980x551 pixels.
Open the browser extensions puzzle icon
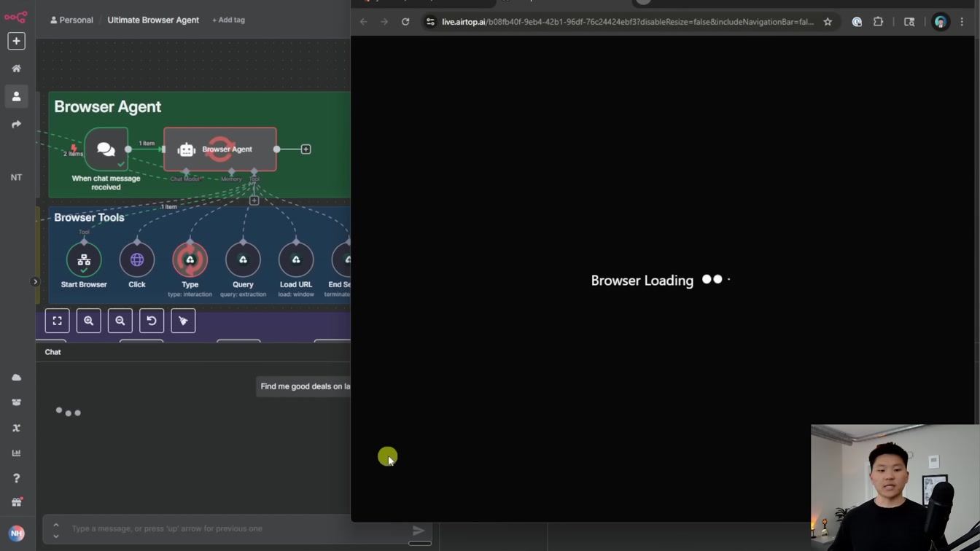pyautogui.click(x=878, y=22)
